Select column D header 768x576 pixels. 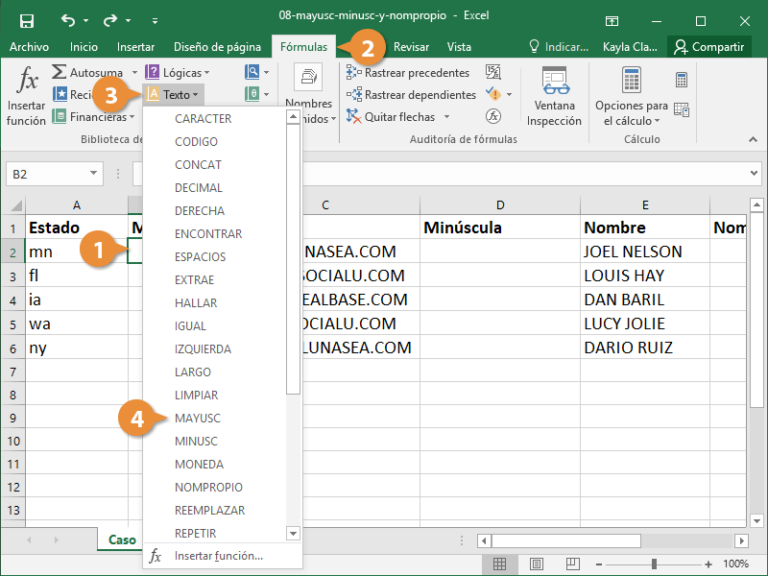(500, 205)
